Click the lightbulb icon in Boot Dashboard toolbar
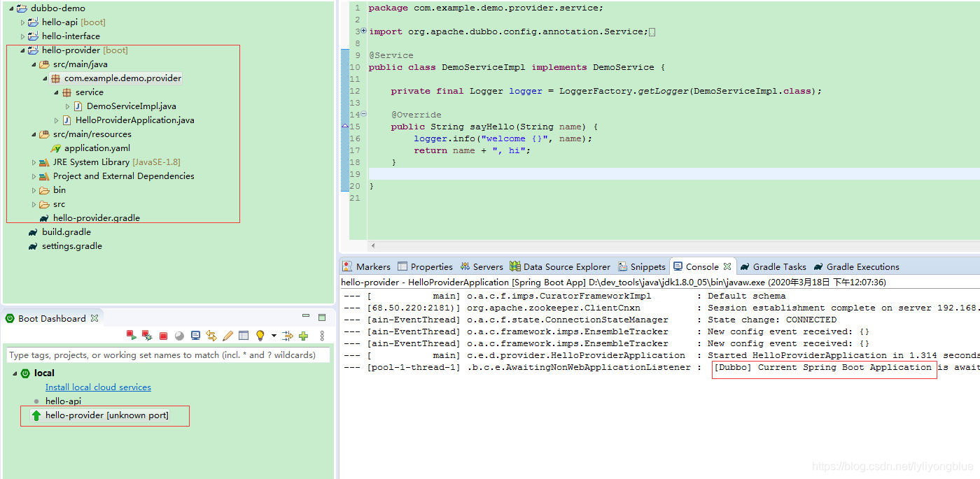The width and height of the screenshot is (980, 479). pos(260,335)
